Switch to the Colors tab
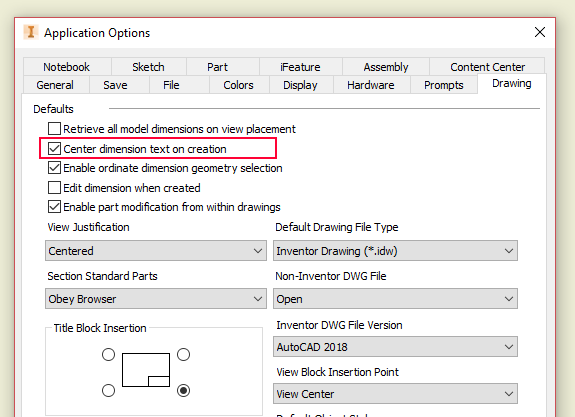575x417 pixels. coord(238,85)
